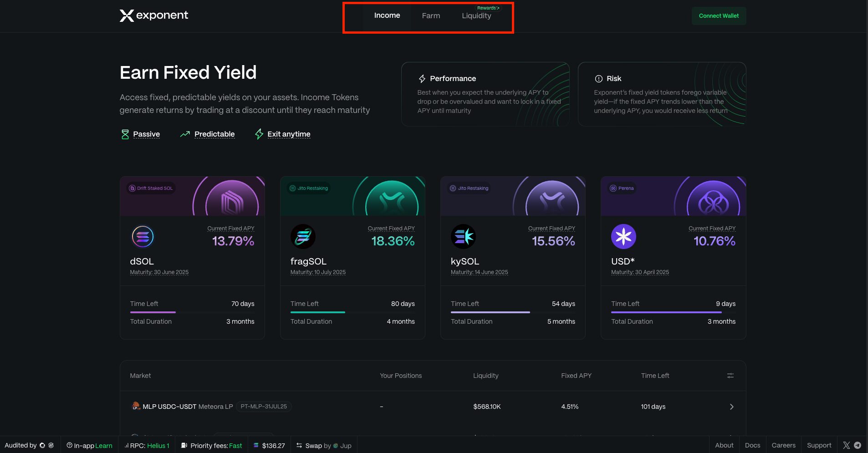Click the USD* time left progress bar
The height and width of the screenshot is (453, 868).
[673, 312]
